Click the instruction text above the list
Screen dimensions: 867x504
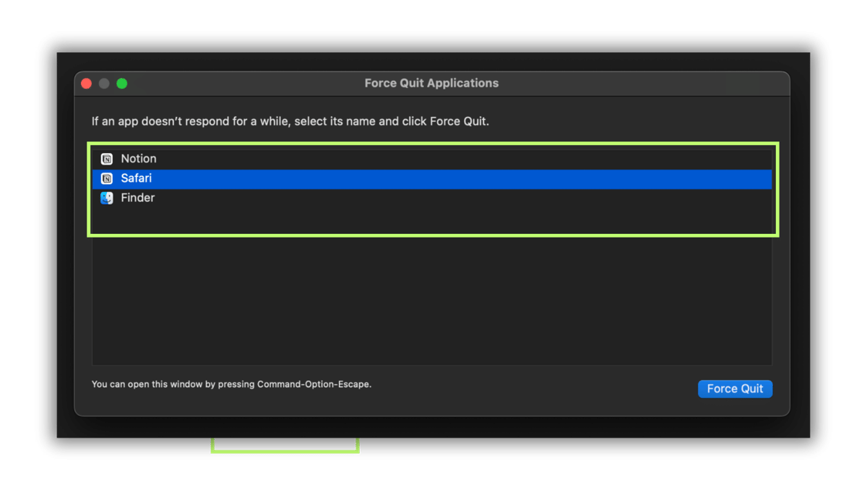coord(289,121)
